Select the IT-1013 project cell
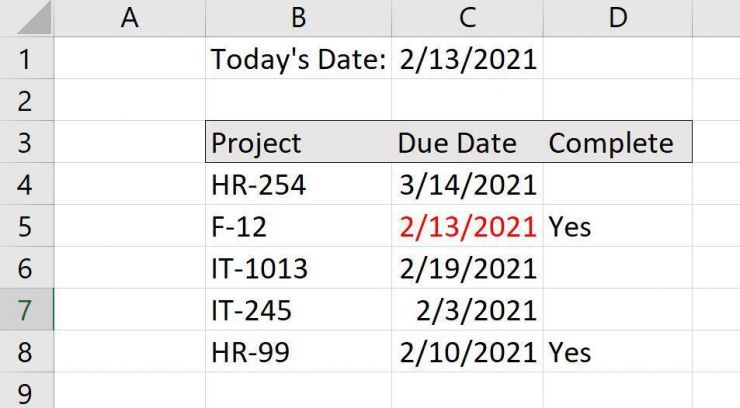The height and width of the screenshot is (408, 740). 298,269
